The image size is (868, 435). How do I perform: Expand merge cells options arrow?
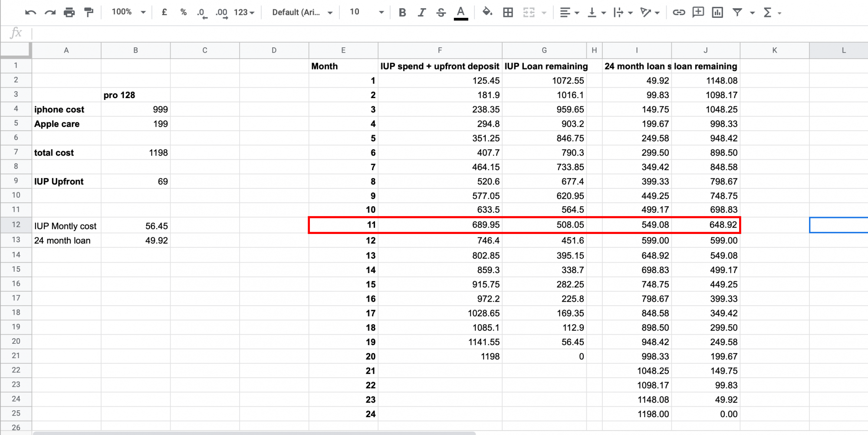pos(544,13)
